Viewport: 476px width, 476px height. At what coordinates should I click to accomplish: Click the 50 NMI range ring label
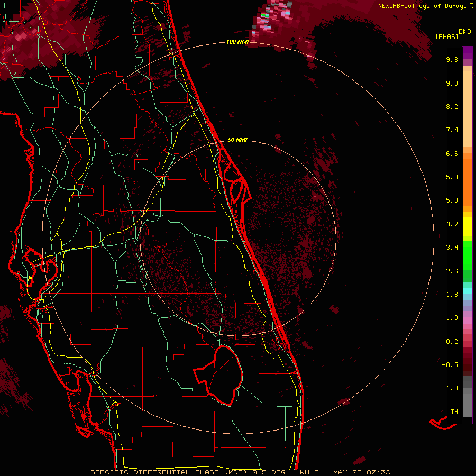coord(237,140)
